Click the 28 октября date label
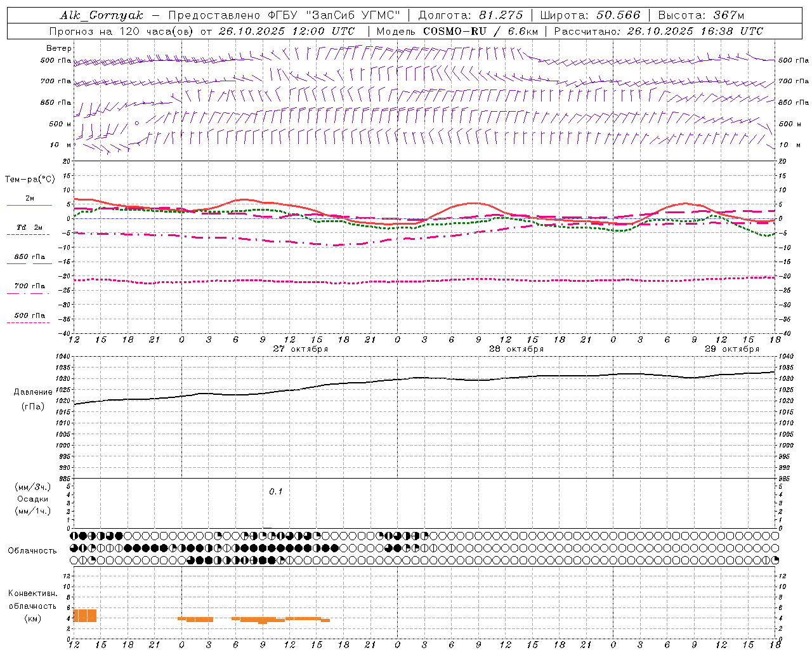The height and width of the screenshot is (650, 812). (516, 349)
